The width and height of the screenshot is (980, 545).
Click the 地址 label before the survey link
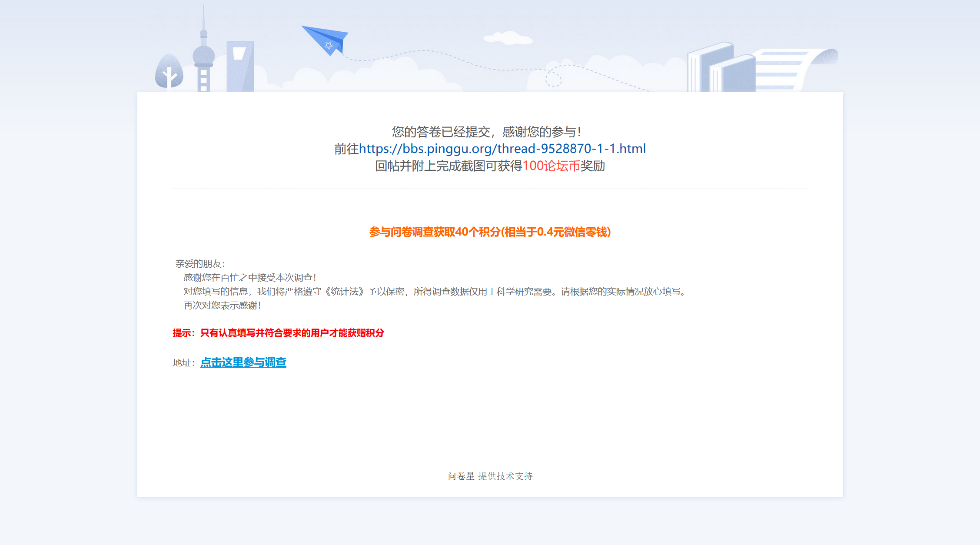[x=183, y=363]
